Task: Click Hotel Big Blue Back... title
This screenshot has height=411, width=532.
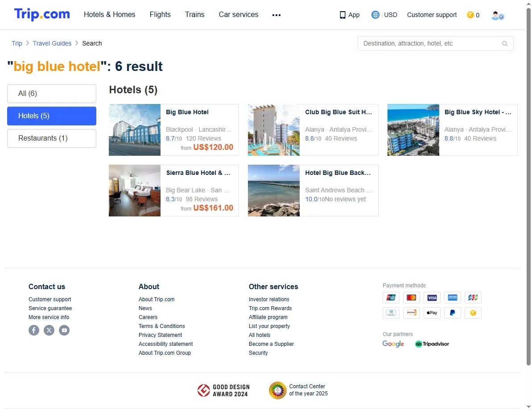Action: [x=338, y=173]
